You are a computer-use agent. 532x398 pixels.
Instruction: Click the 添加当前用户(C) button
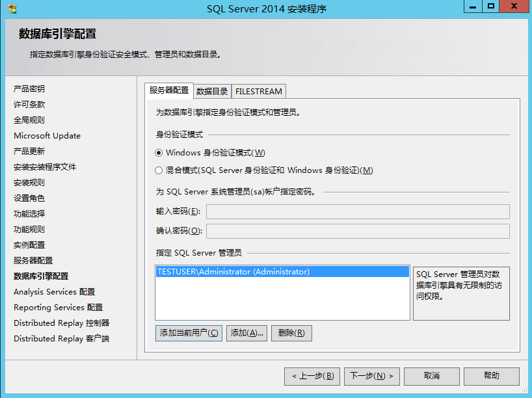(x=189, y=333)
